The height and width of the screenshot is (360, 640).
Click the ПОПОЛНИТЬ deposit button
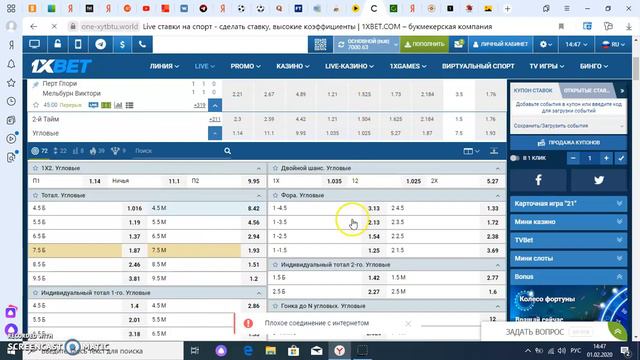click(x=424, y=44)
